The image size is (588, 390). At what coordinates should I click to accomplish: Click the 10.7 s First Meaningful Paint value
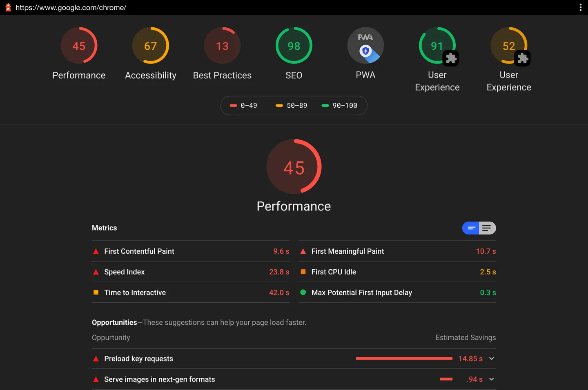pyautogui.click(x=486, y=251)
